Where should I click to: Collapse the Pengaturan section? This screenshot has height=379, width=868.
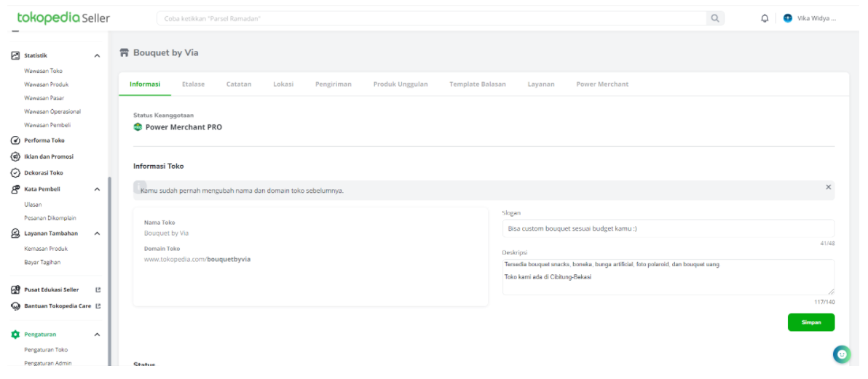[x=97, y=335]
